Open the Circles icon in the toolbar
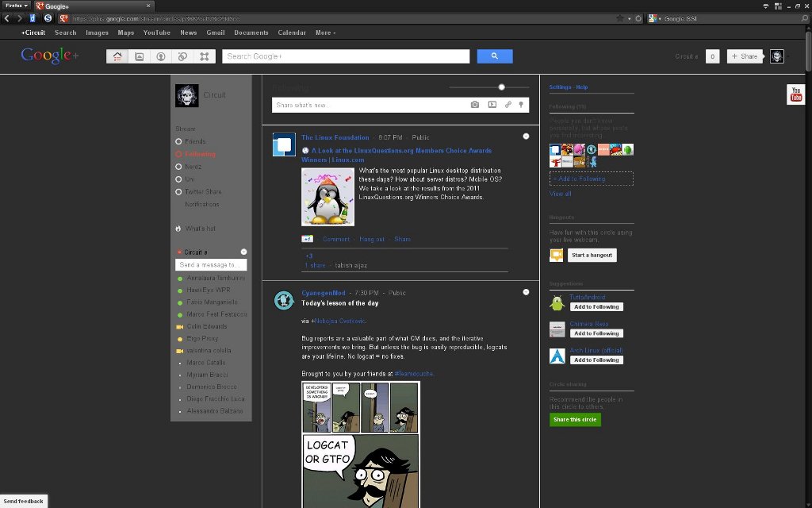812x508 pixels. click(x=182, y=56)
